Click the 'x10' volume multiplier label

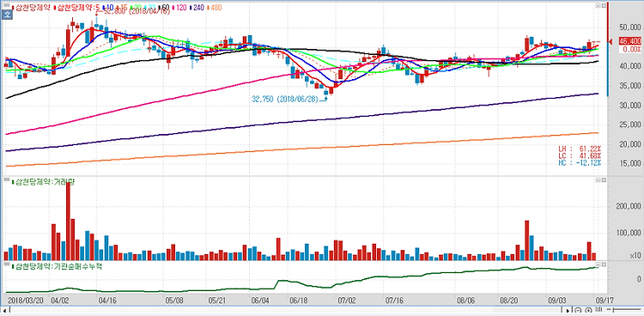pyautogui.click(x=635, y=256)
